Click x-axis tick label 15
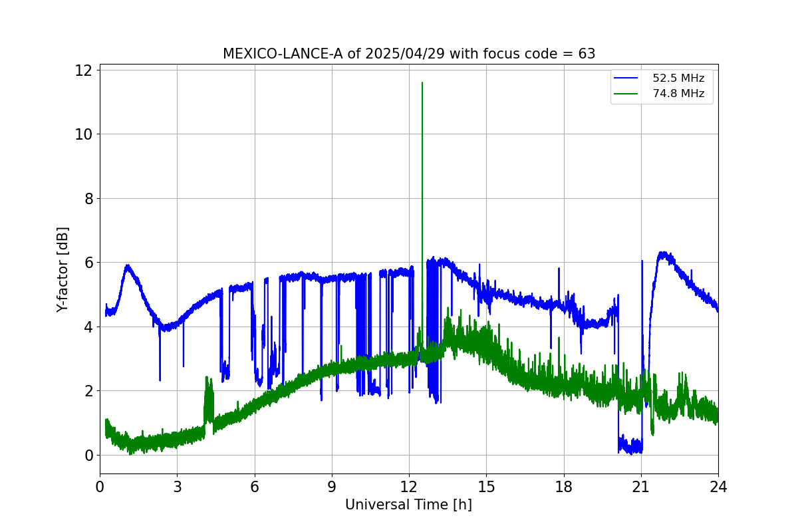The width and height of the screenshot is (798, 532). 486,486
